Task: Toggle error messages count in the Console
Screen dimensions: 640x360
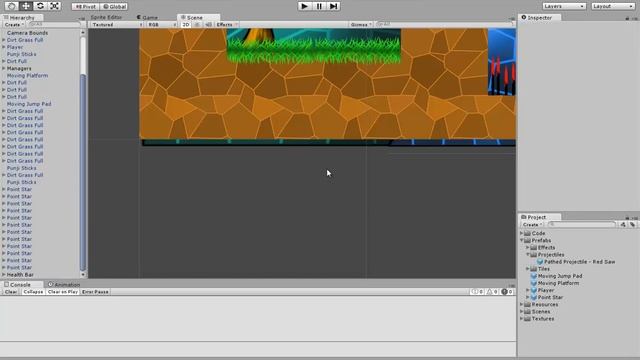Action: (507, 292)
